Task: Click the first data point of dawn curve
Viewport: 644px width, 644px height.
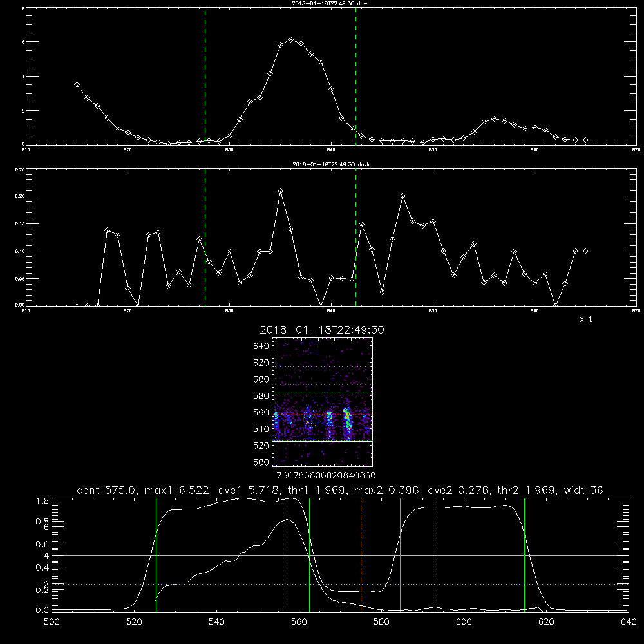Action: click(77, 84)
